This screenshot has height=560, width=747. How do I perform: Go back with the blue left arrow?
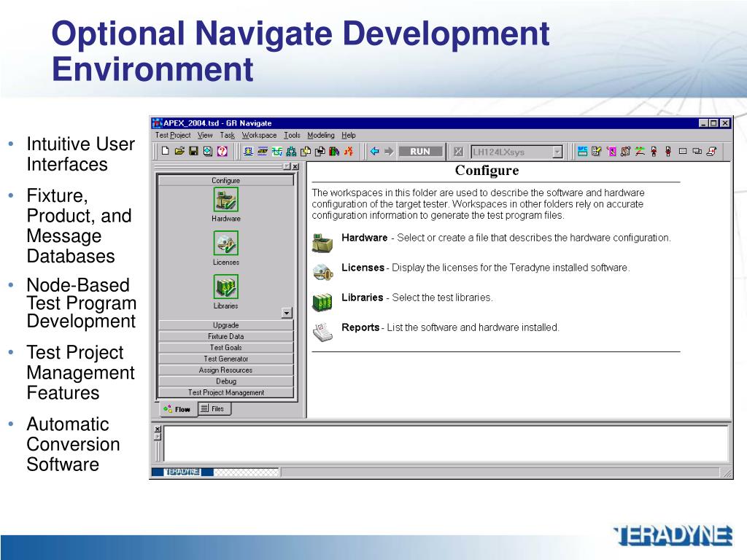[374, 152]
